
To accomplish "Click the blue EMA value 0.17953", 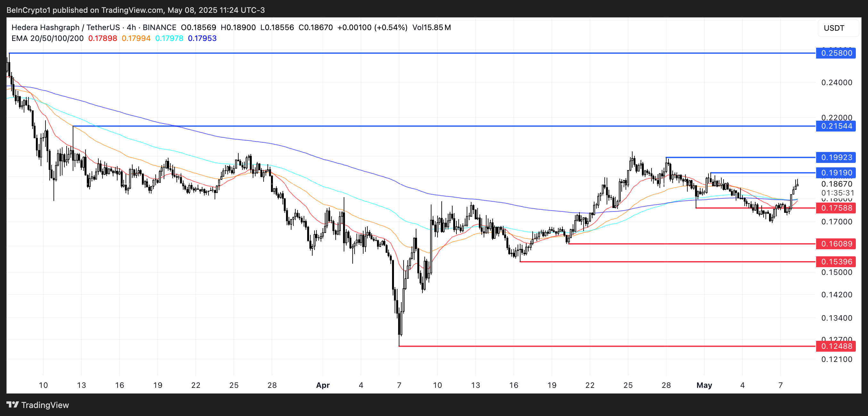I will (202, 38).
